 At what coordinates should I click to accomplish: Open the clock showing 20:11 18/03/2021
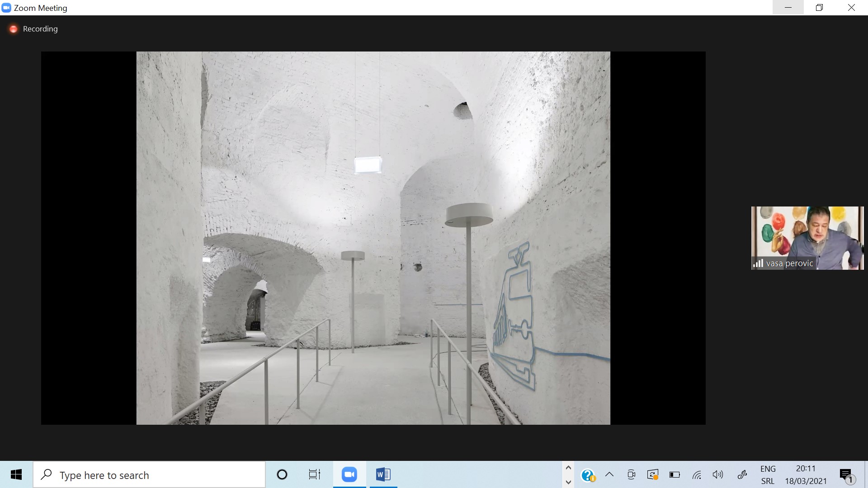tap(806, 475)
